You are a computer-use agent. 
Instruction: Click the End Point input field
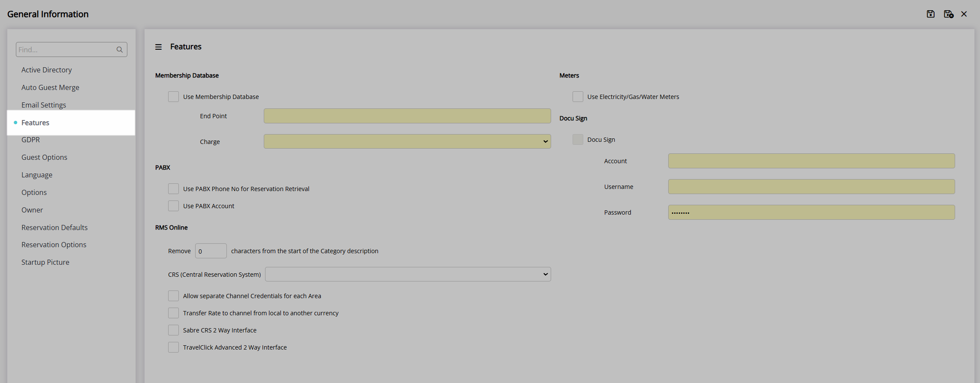407,116
